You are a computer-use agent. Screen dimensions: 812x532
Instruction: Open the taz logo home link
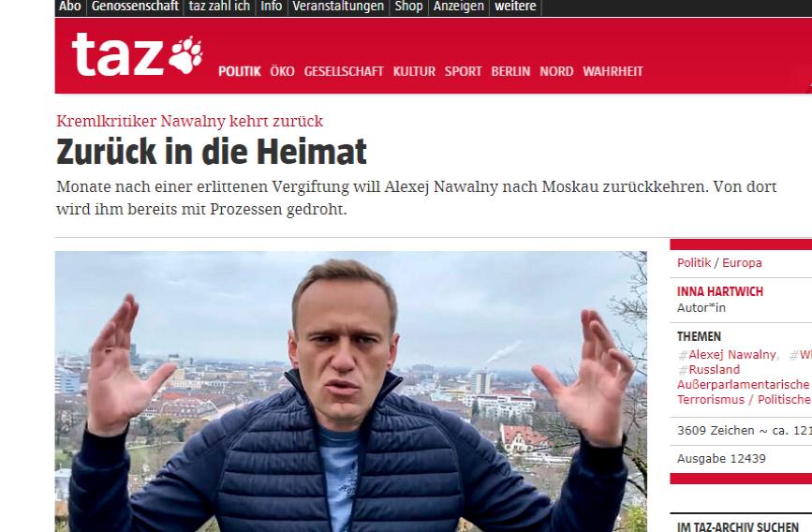pyautogui.click(x=137, y=54)
